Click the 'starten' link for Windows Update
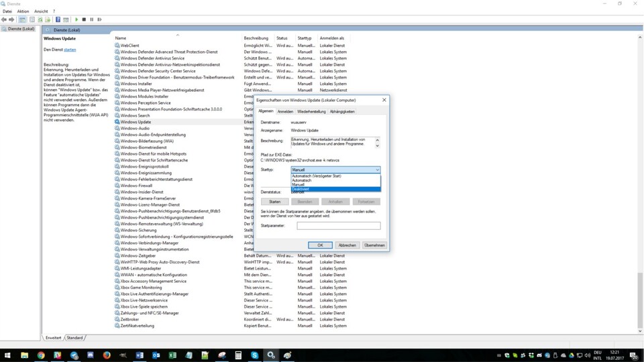 click(x=70, y=50)
